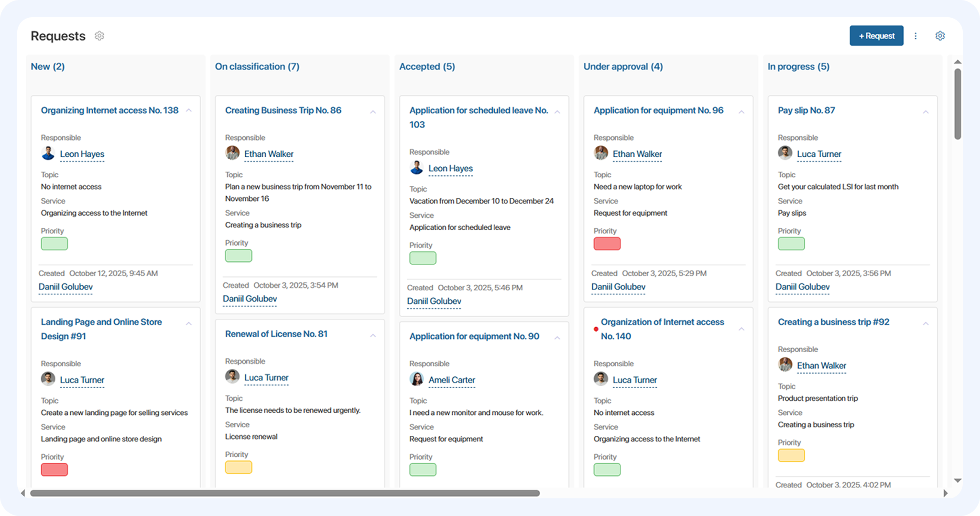This screenshot has width=980, height=516.
Task: Click the + Request button
Action: point(876,36)
